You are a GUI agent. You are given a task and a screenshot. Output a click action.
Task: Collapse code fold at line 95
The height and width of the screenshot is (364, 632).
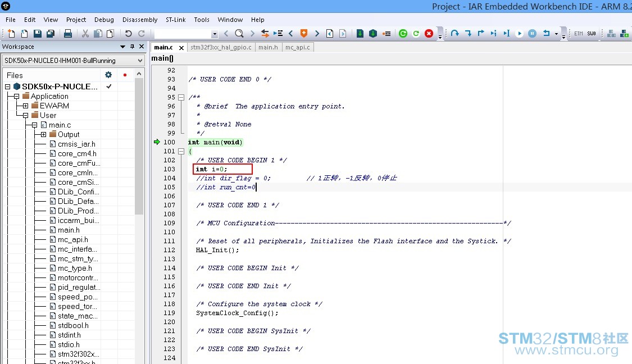181,97
